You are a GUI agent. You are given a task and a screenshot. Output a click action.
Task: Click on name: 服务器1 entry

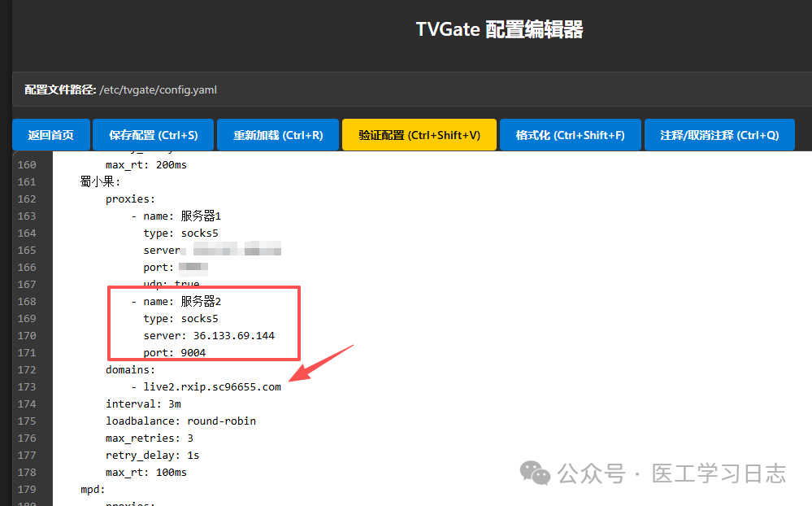[182, 216]
